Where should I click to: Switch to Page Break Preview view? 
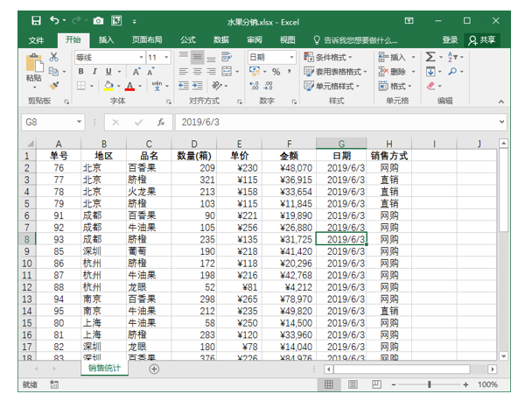376,384
